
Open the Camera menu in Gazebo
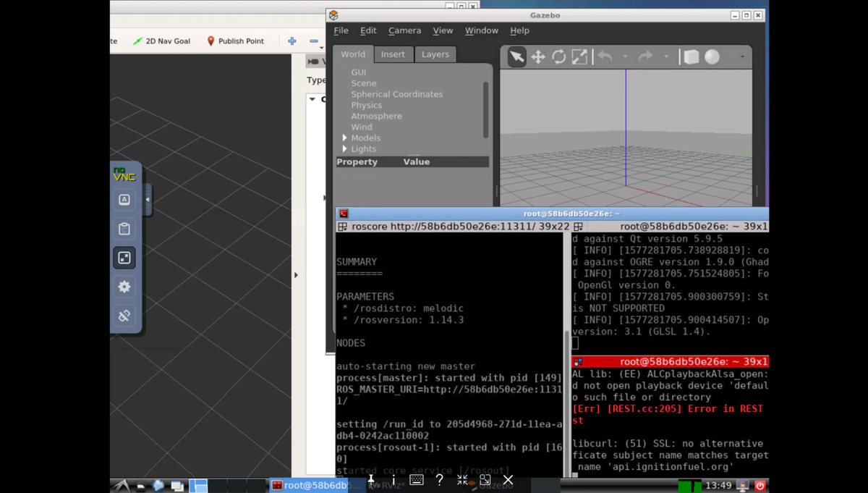tap(404, 30)
